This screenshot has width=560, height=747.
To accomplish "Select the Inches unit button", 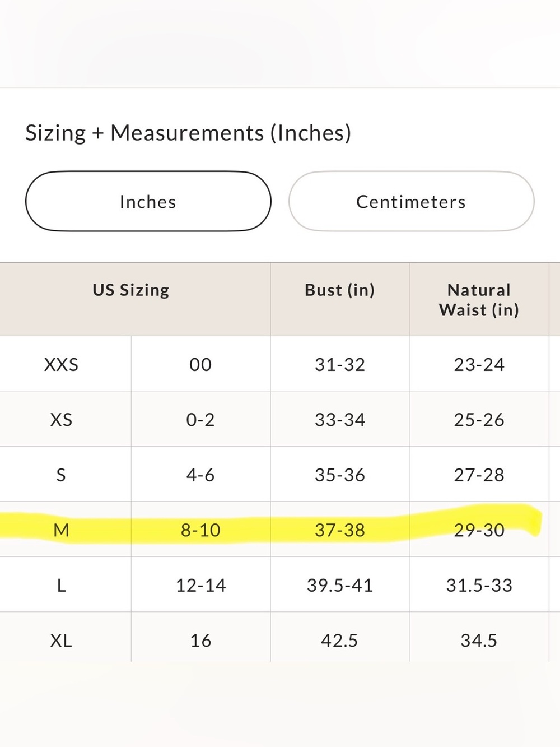I will click(148, 201).
